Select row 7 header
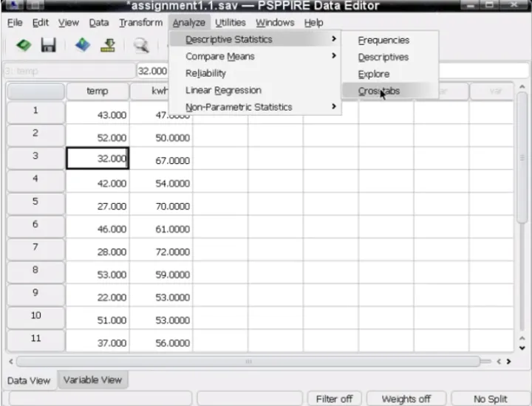532x406 pixels. (x=35, y=247)
